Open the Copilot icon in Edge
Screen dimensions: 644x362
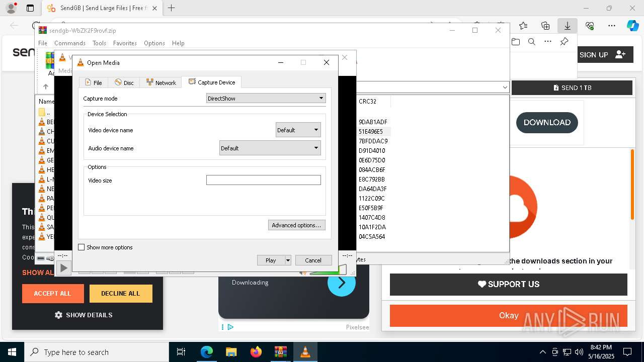(x=632, y=26)
